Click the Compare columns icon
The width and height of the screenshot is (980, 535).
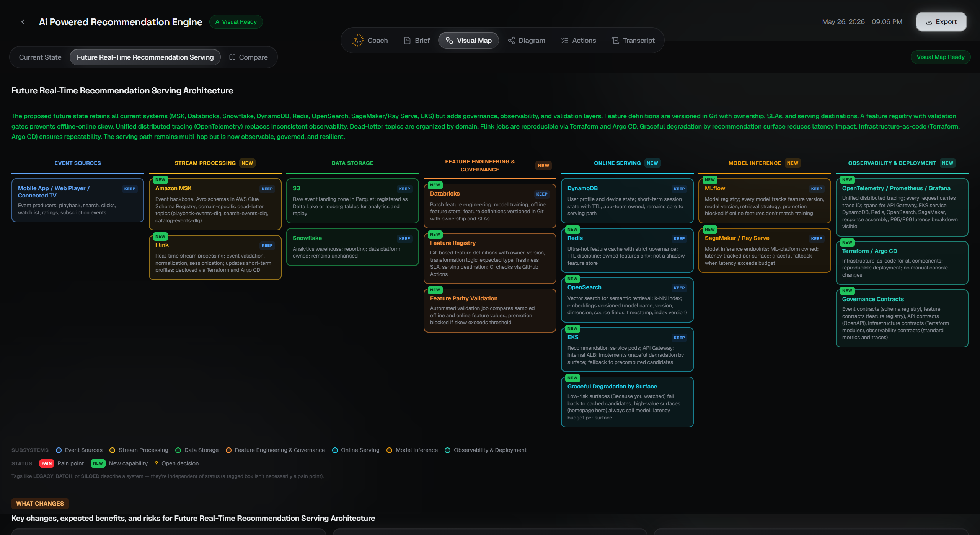click(232, 57)
